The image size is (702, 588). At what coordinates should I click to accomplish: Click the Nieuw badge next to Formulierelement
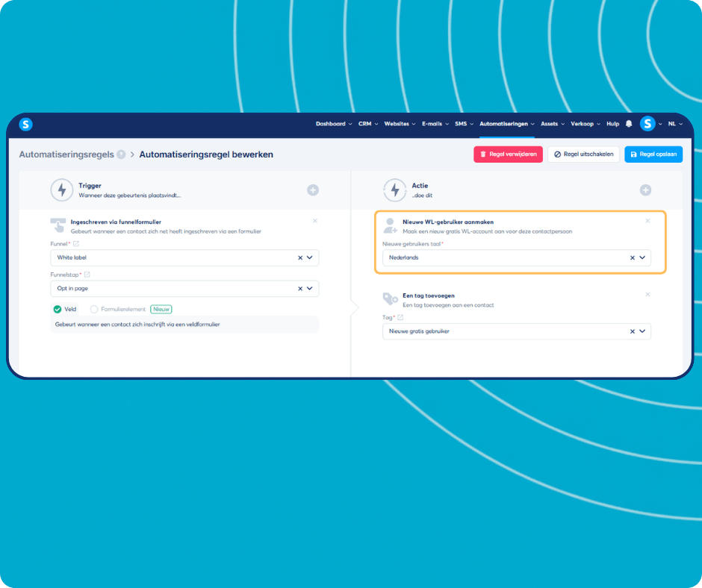[161, 309]
